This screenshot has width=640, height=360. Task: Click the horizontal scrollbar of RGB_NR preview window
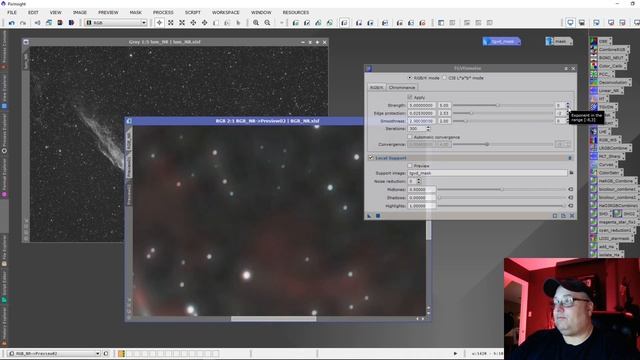coord(273,319)
